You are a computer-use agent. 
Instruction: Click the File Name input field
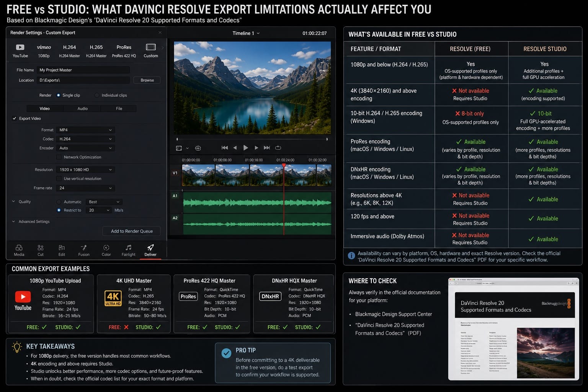tap(83, 70)
